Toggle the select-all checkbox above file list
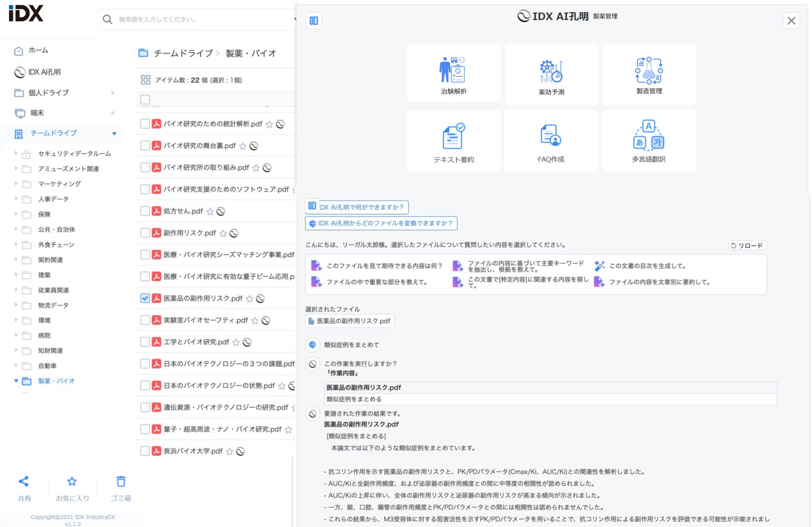Image resolution: width=812 pixels, height=527 pixels. [145, 100]
